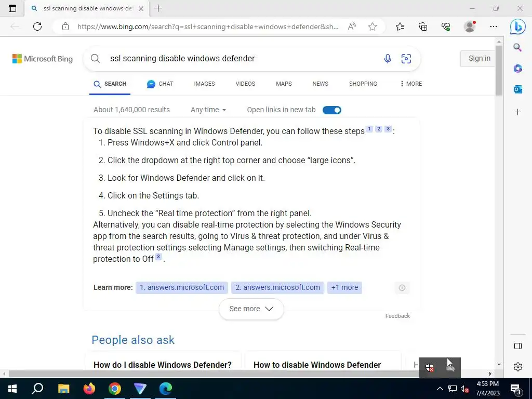Open How to disable Windows Defender card
Screen dimensions: 532x399
point(317,365)
